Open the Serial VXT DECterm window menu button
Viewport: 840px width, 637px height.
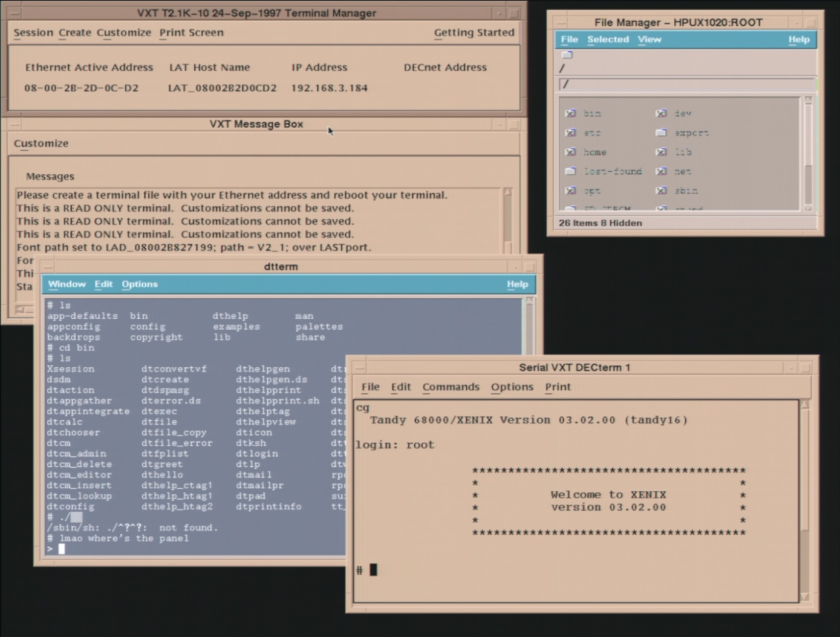tap(359, 368)
